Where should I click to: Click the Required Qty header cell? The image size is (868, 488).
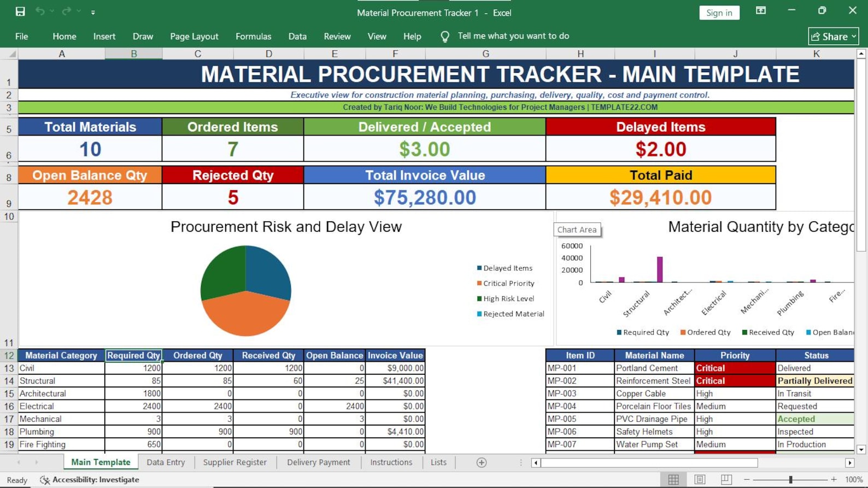(134, 355)
